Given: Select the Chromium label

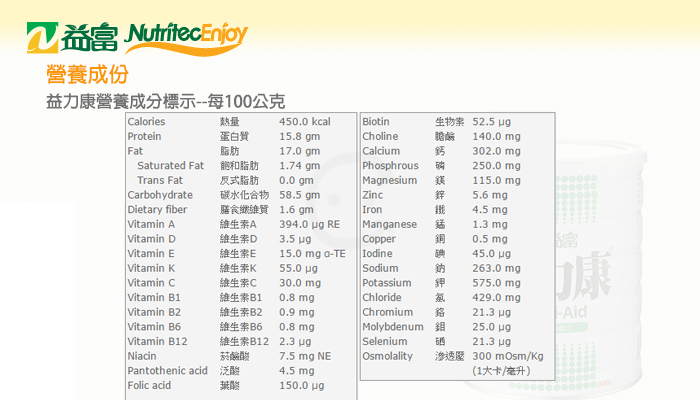Looking at the screenshot, I should 388,312.
